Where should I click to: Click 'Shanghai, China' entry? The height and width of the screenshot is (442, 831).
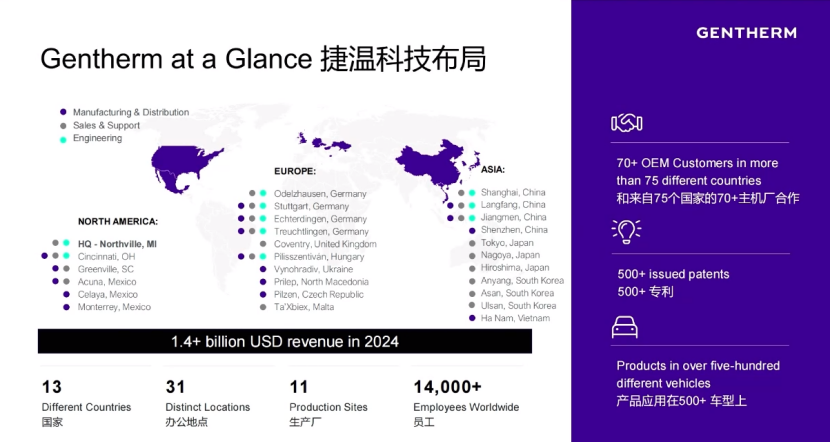point(513,192)
